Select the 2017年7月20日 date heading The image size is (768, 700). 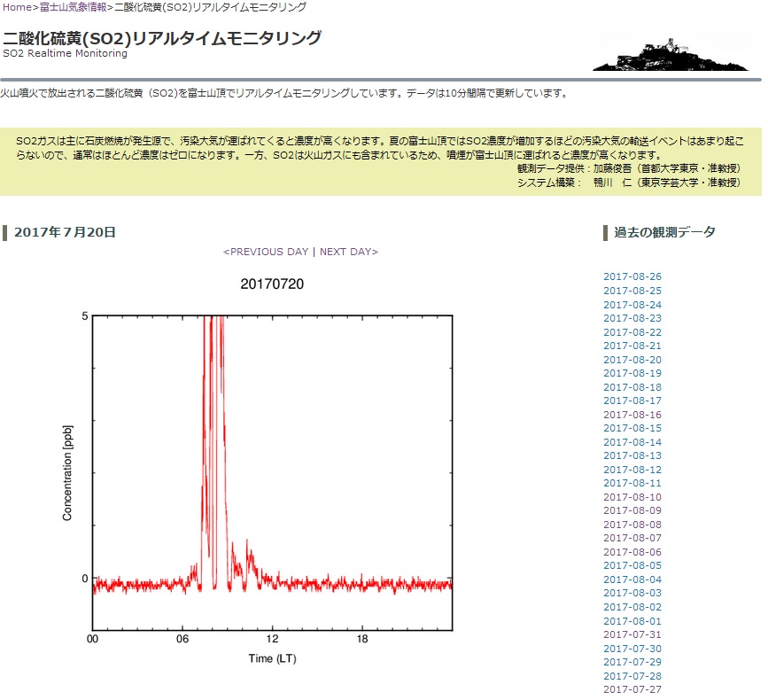pyautogui.click(x=65, y=232)
